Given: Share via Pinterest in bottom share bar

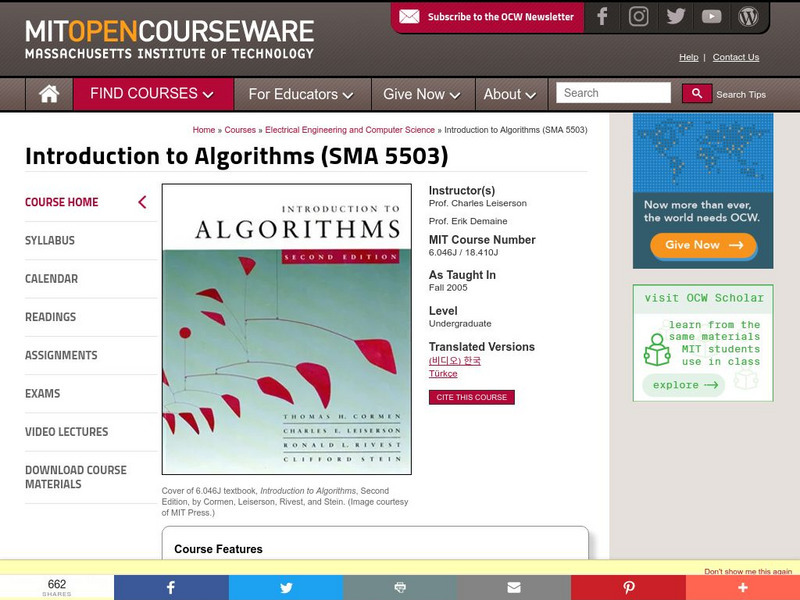Looking at the screenshot, I should coord(628,587).
